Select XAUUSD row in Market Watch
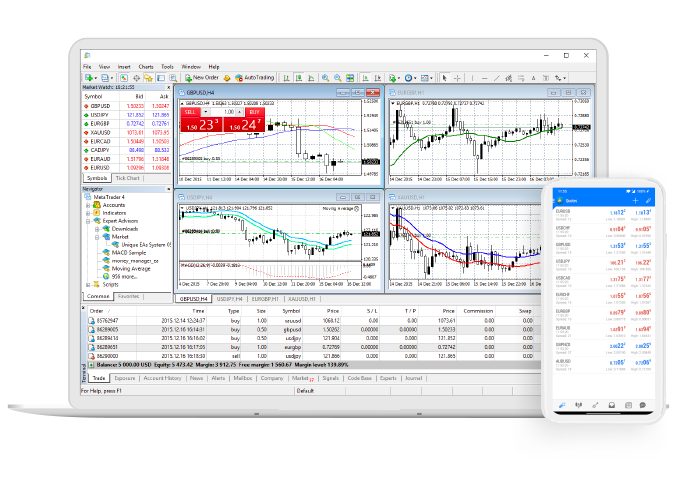Screen dimensions: 679x479 tap(126, 133)
